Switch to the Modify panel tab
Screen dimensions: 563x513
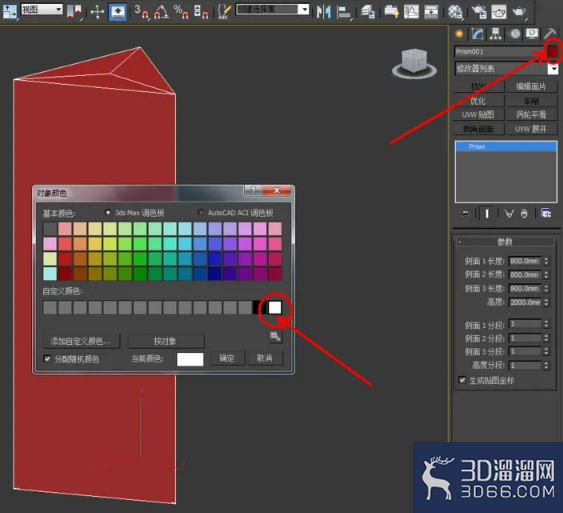point(477,34)
